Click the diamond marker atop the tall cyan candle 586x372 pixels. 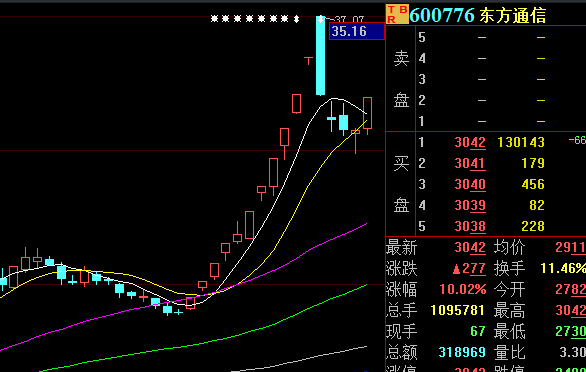pyautogui.click(x=320, y=19)
